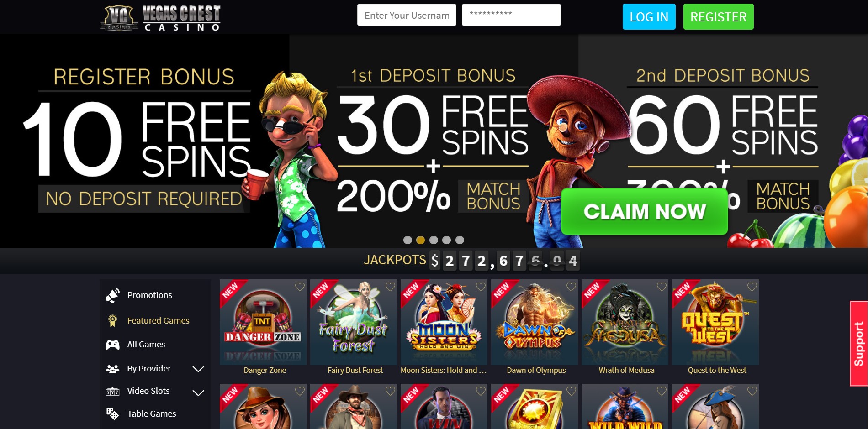Click the LOG IN button
Screen dimensions: 868x429
pos(649,17)
